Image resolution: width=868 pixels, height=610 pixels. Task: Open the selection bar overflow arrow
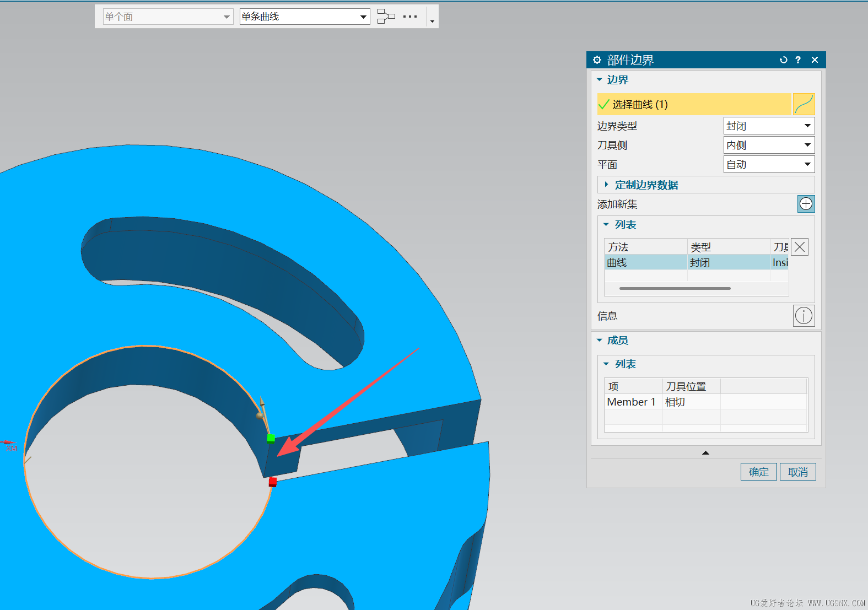click(x=432, y=21)
